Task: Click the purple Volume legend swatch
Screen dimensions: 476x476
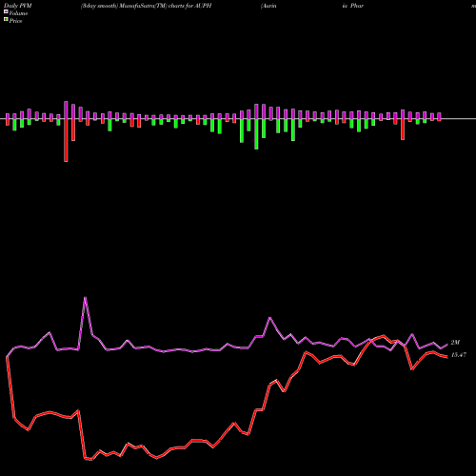Action: [x=6, y=11]
